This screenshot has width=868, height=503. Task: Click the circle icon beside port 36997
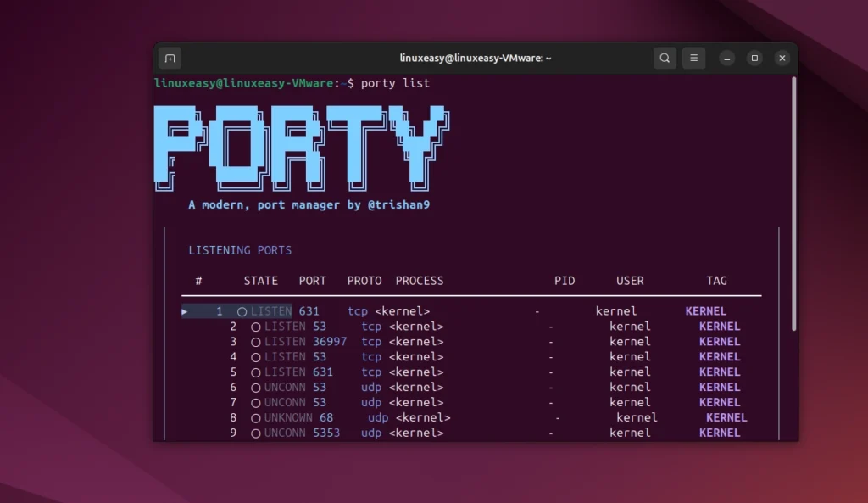256,341
